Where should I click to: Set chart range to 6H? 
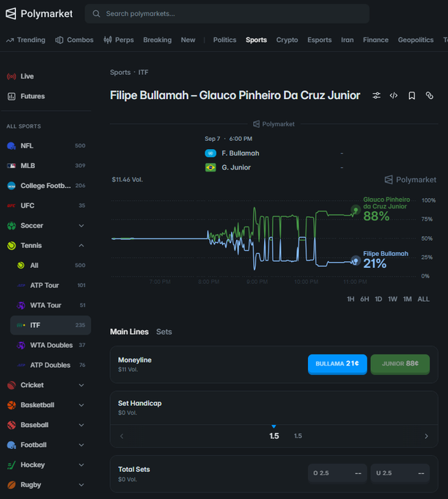[364, 299]
